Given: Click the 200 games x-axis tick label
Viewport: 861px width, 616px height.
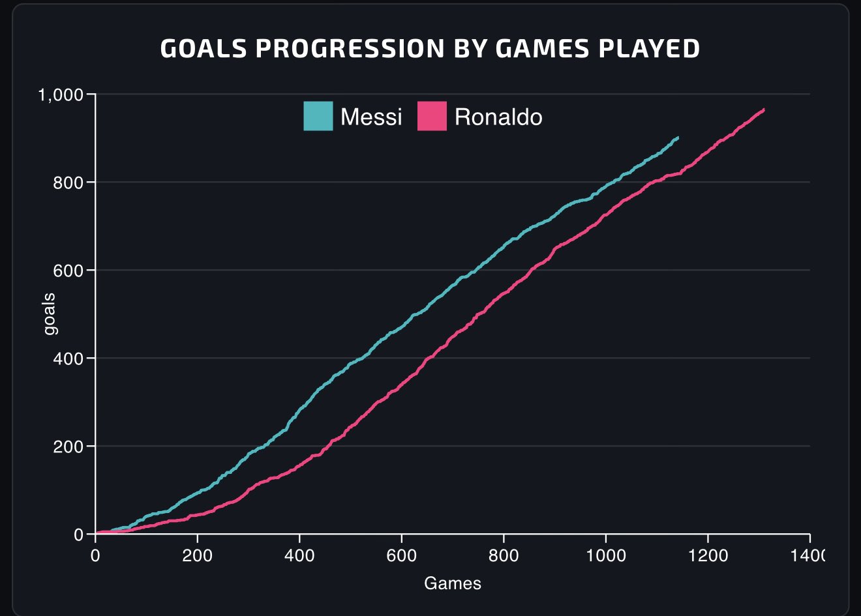Looking at the screenshot, I should coord(198,556).
